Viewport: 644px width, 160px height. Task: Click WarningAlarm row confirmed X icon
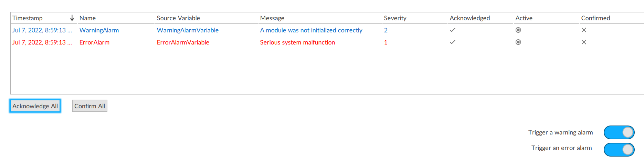click(x=584, y=30)
